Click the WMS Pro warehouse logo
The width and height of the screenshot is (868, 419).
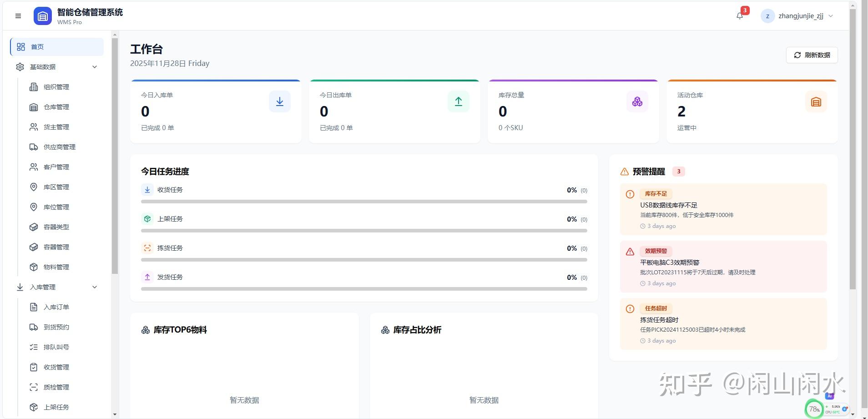43,16
